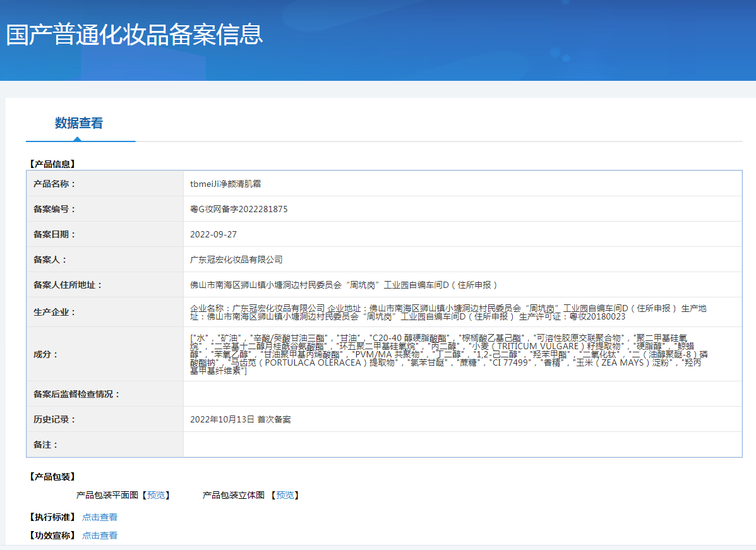756x550 pixels.
Task: Click the 成分 label cell
Action: (x=45, y=354)
